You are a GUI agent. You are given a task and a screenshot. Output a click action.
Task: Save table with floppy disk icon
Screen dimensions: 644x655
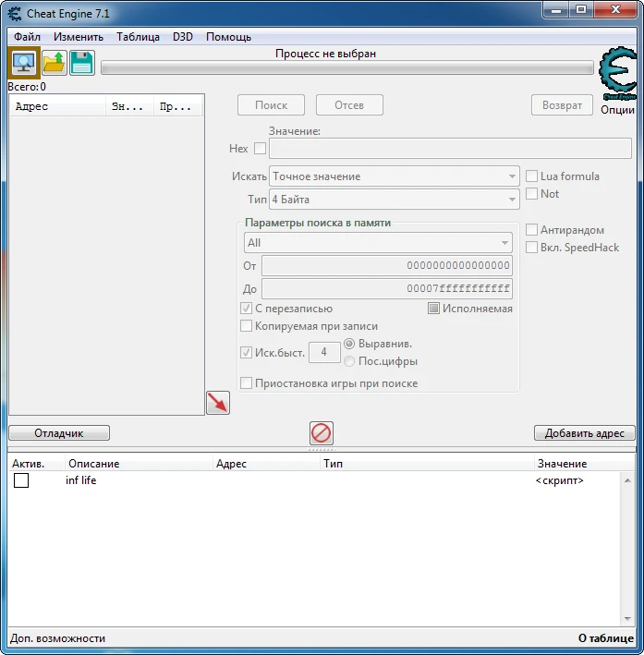[x=82, y=63]
